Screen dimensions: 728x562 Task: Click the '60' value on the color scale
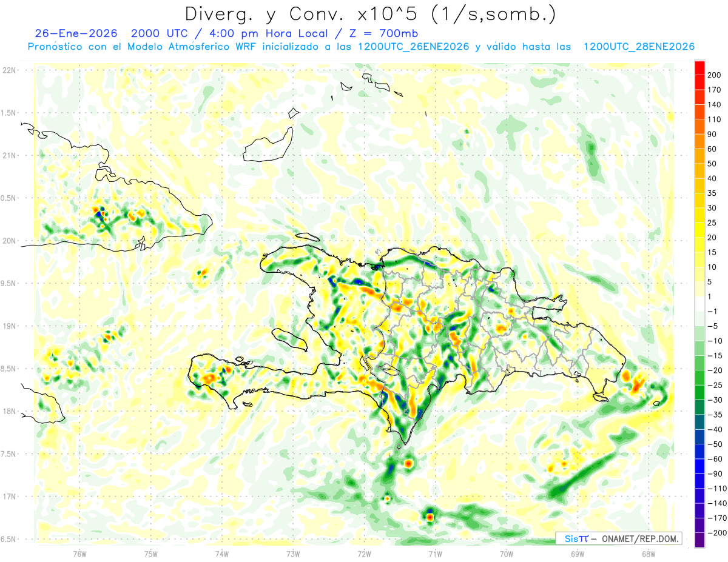(712, 149)
